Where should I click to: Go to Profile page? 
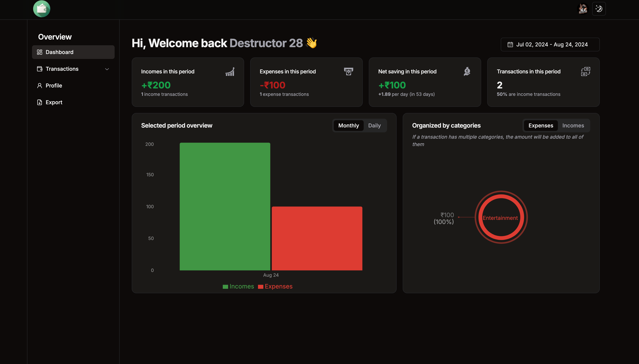point(54,86)
